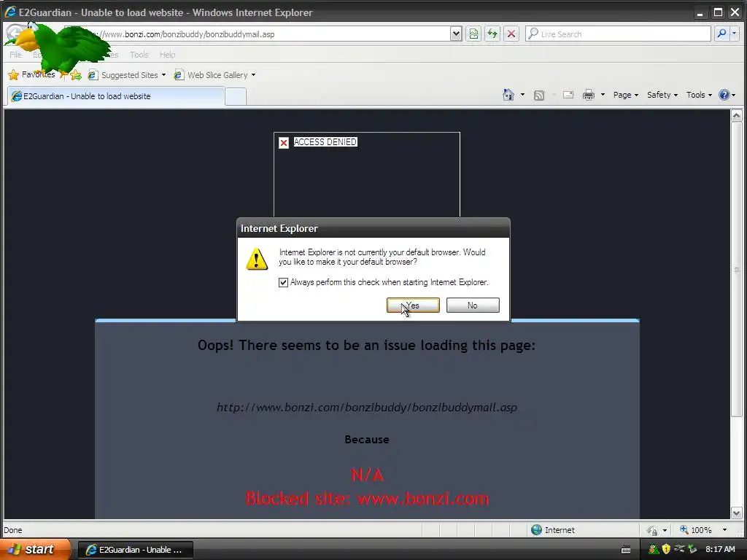Click the Favorites star button
The width and height of the screenshot is (747, 560).
pos(31,75)
